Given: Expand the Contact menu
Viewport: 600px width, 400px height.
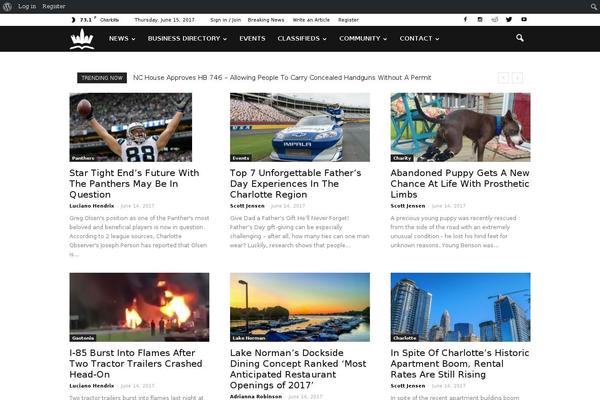Looking at the screenshot, I should pyautogui.click(x=419, y=39).
